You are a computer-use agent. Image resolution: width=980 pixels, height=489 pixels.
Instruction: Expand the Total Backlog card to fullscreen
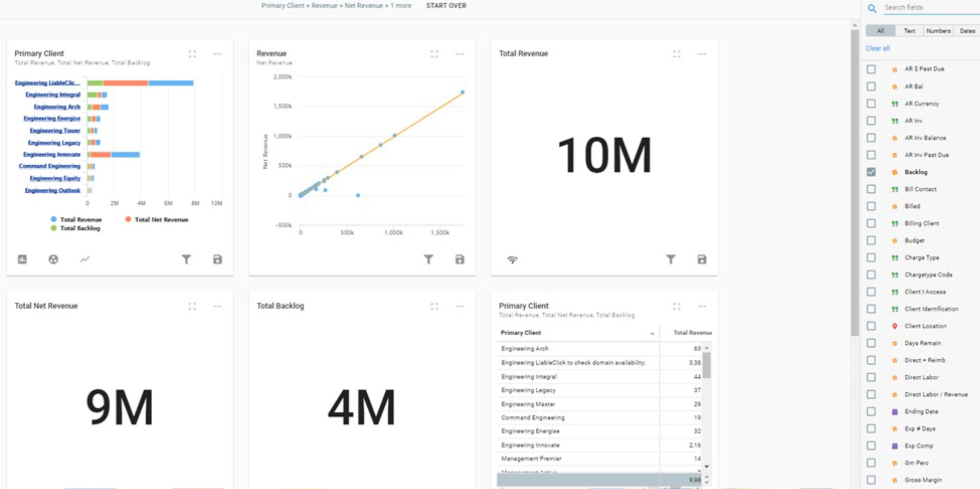point(434,306)
